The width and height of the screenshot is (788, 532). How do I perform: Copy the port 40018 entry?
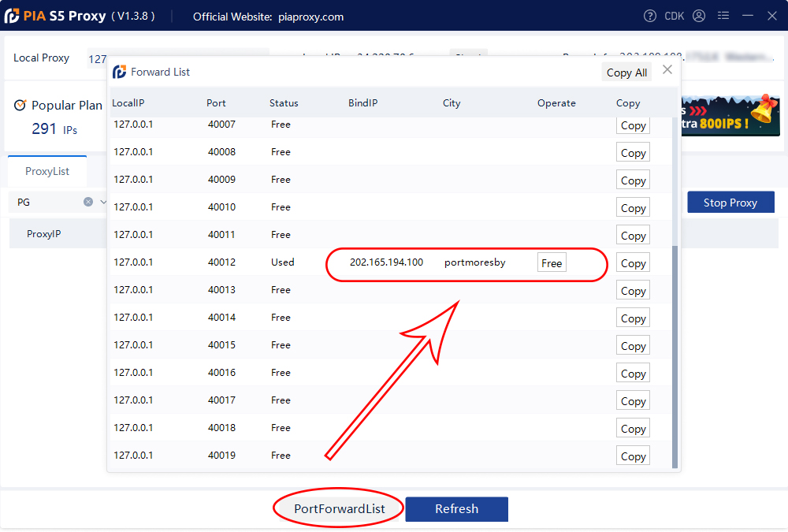[x=634, y=429]
